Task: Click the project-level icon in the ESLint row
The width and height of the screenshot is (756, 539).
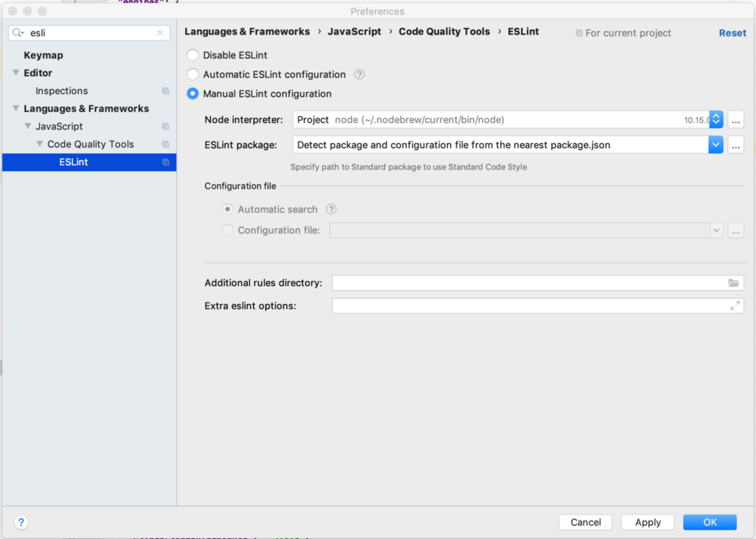Action: pos(166,162)
